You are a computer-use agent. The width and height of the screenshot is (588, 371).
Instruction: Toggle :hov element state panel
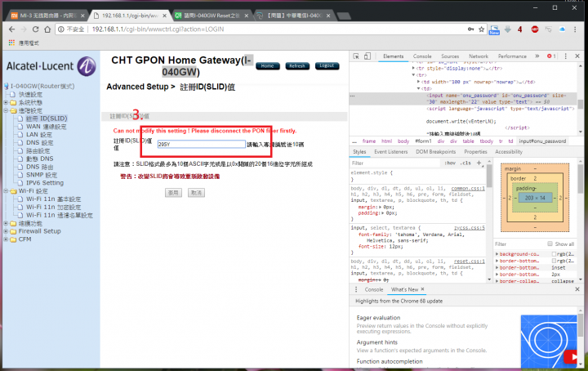coord(450,163)
